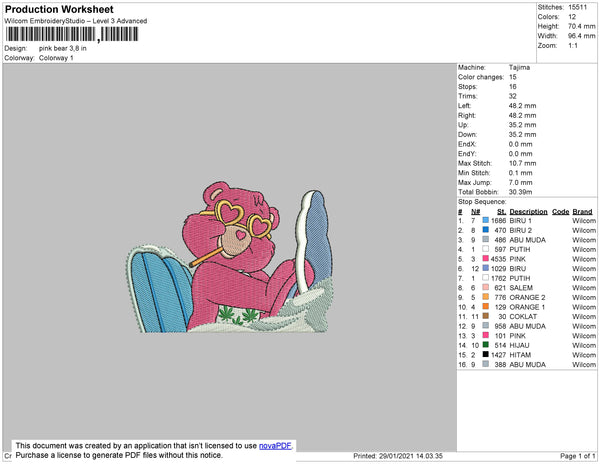Click the Description column header
The height and width of the screenshot is (464, 600).
tap(528, 212)
